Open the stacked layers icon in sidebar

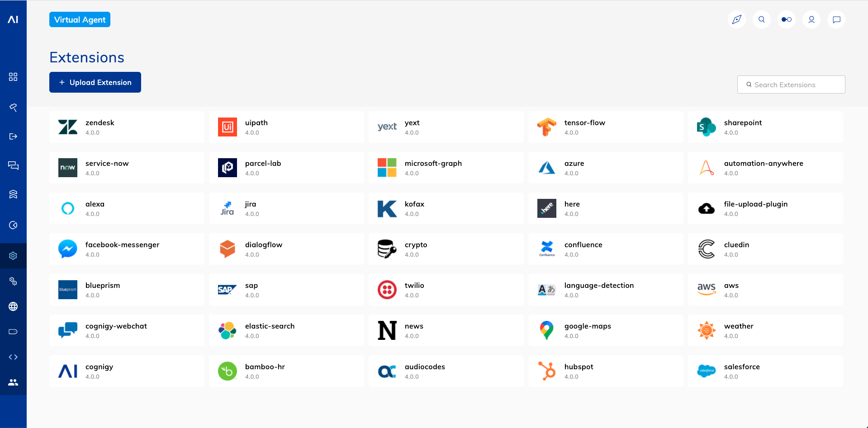tap(13, 194)
